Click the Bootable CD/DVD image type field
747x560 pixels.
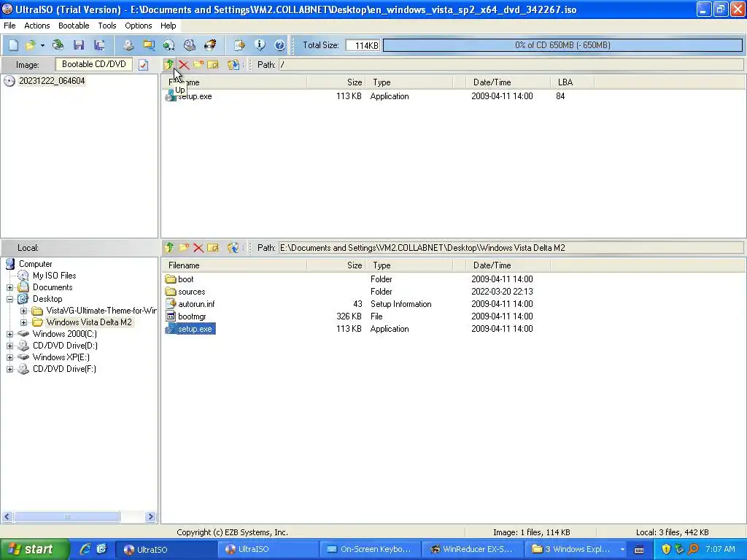tap(94, 64)
